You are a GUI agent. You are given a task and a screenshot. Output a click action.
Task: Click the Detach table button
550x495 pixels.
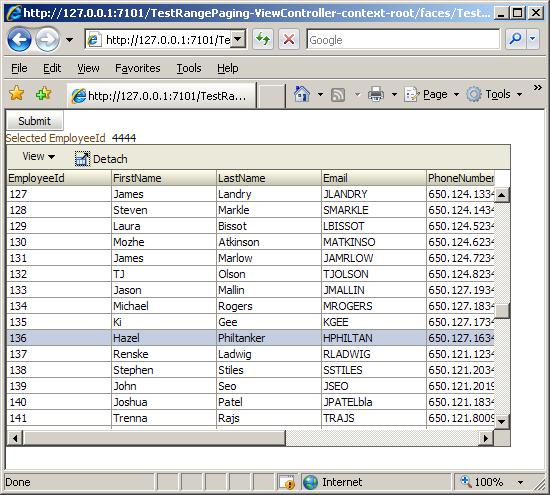[101, 159]
